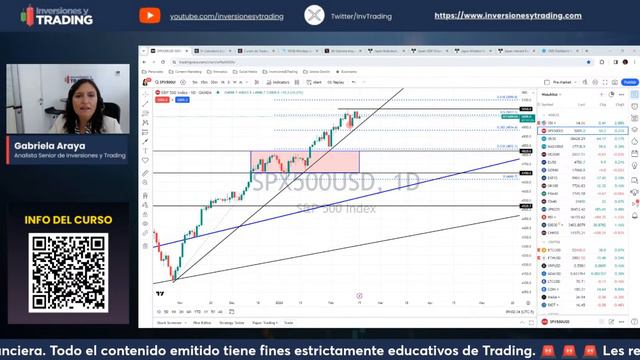Toggle magnet mode in drawing toolbar
This screenshot has width=640, height=360.
click(145, 196)
